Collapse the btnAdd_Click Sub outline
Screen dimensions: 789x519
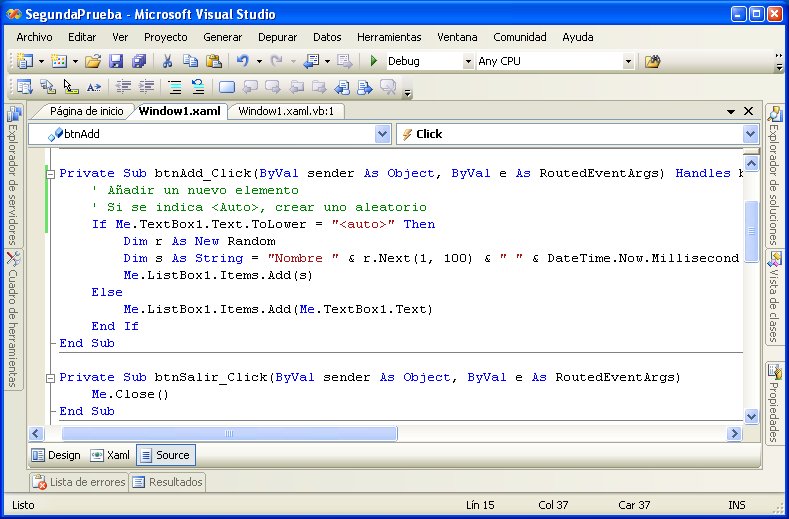52,173
